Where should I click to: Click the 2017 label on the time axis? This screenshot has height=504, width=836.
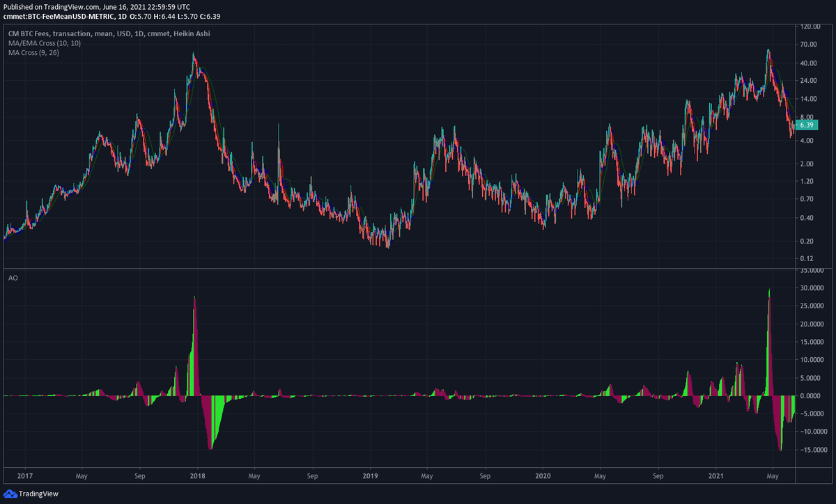tap(25, 476)
